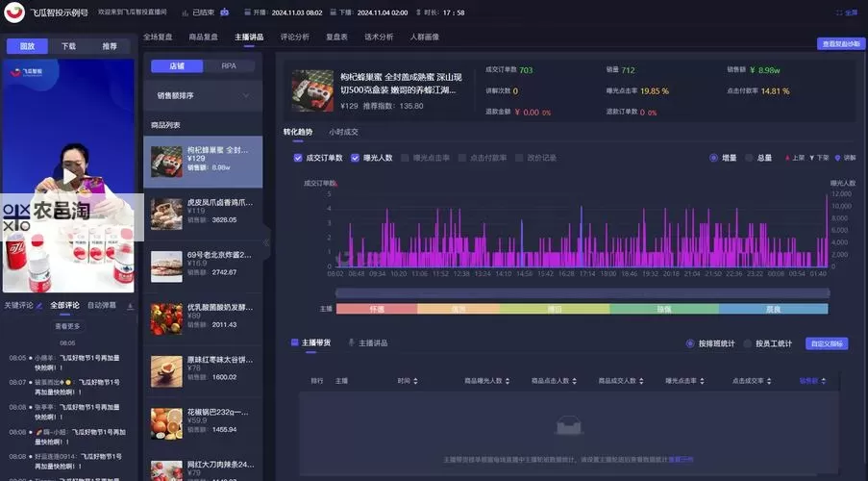Click the 飞瓜智投 logo icon
The image size is (868, 481).
[x=14, y=13]
